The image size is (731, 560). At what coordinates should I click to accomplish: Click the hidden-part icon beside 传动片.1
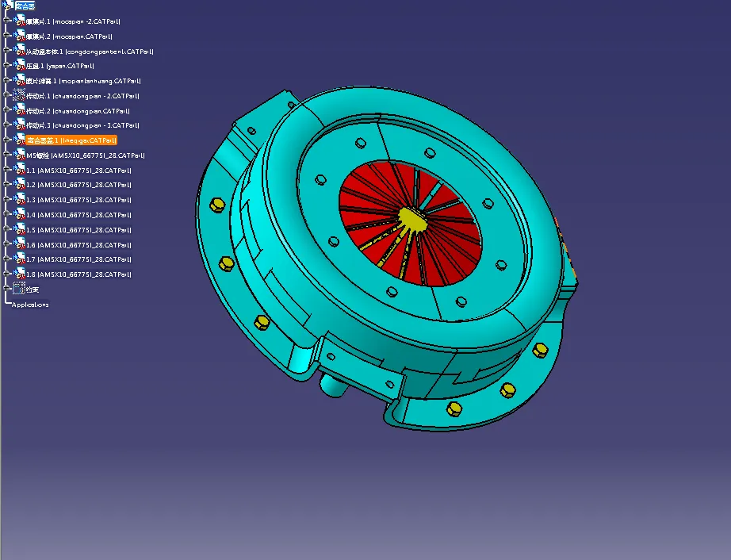click(19, 96)
